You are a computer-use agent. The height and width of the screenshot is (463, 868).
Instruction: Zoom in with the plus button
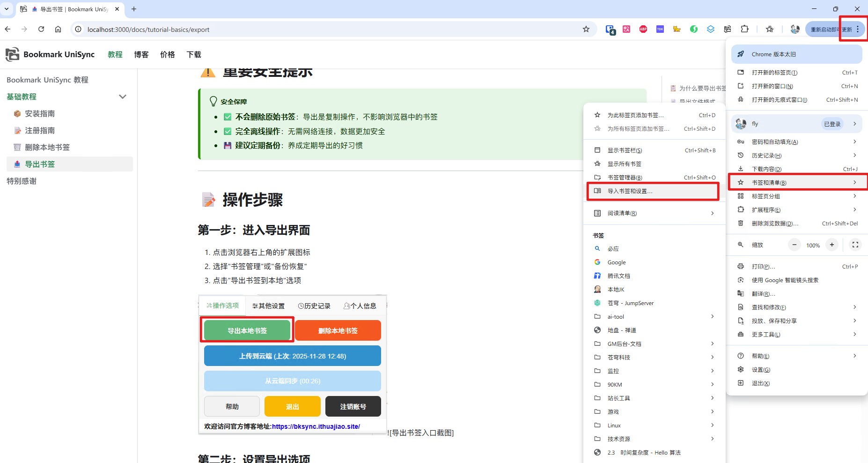click(x=831, y=245)
